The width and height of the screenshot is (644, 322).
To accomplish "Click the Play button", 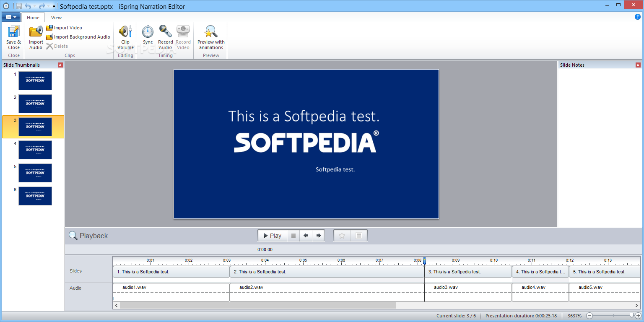I will (x=272, y=236).
